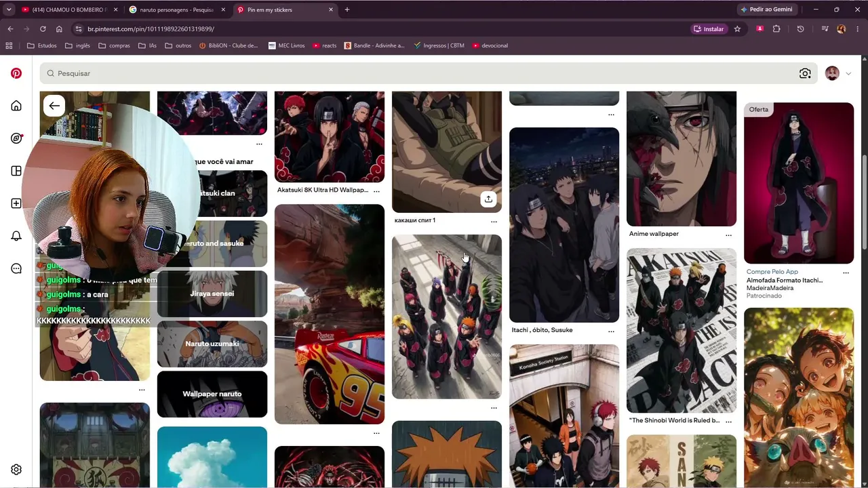Grab the page vertical scrollbar

coord(864,202)
